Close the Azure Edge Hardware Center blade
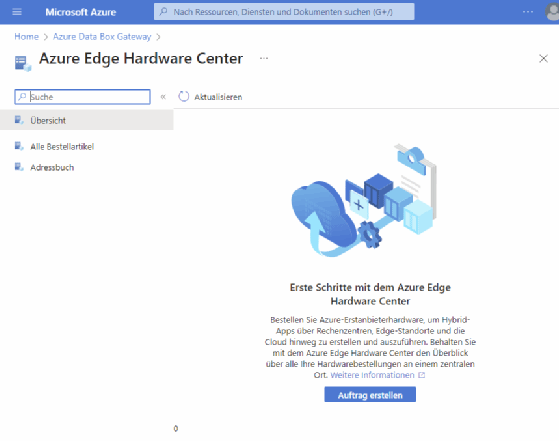The width and height of the screenshot is (559, 441). pos(543,58)
